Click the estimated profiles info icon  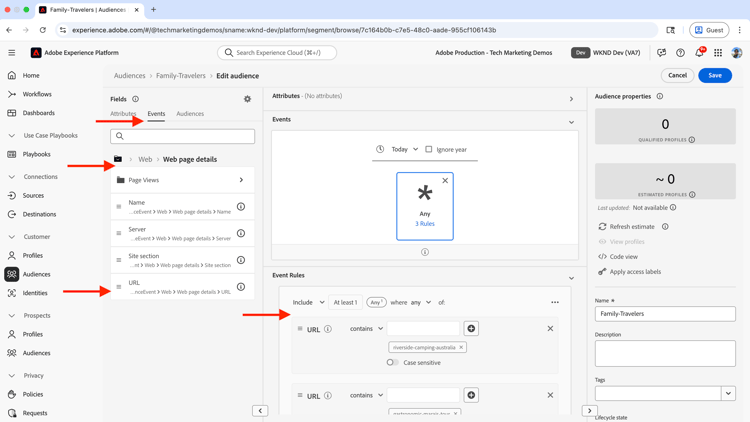point(693,195)
